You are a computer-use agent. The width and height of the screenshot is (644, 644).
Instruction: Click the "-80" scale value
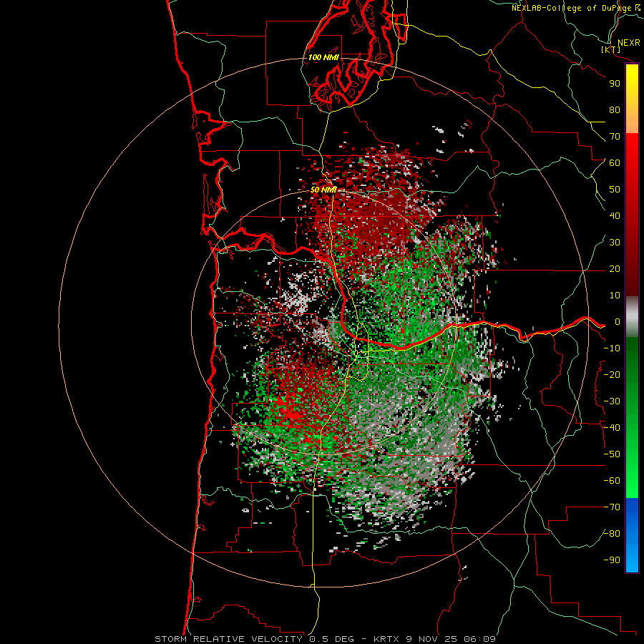click(612, 534)
